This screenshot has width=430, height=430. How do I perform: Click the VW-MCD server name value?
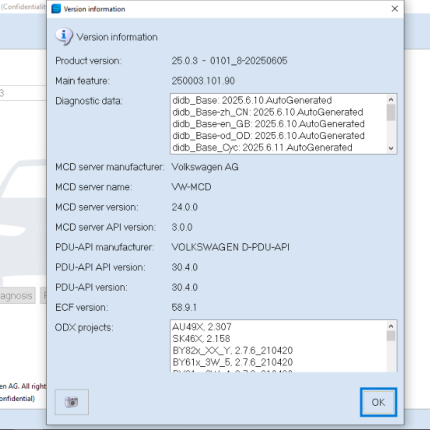point(191,187)
